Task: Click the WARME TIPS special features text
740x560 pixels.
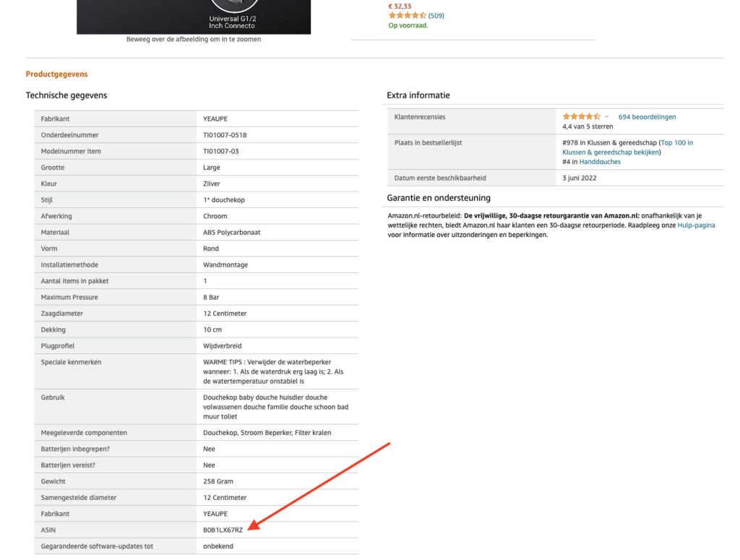Action: pos(274,371)
